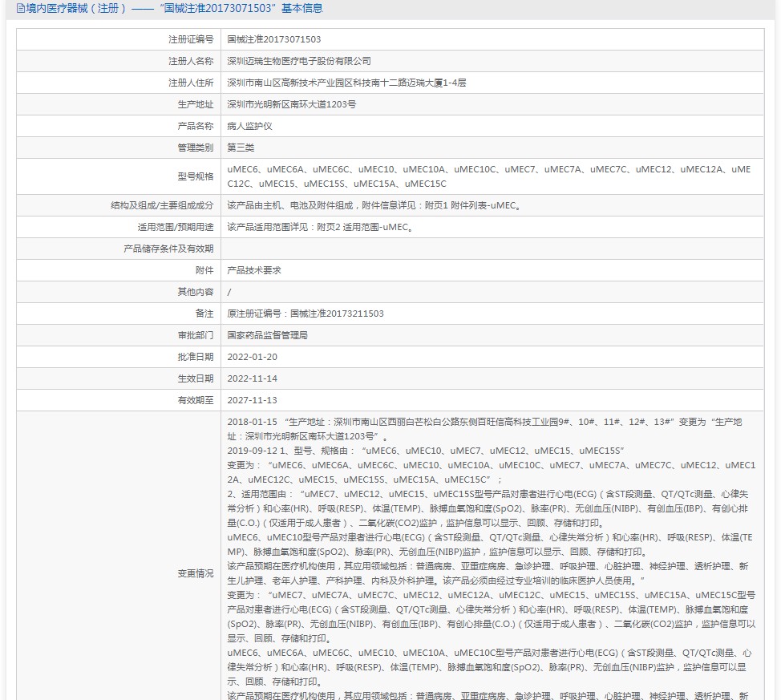781x700 pixels.
Task: Click the 变更情况 label
Action: (x=196, y=573)
